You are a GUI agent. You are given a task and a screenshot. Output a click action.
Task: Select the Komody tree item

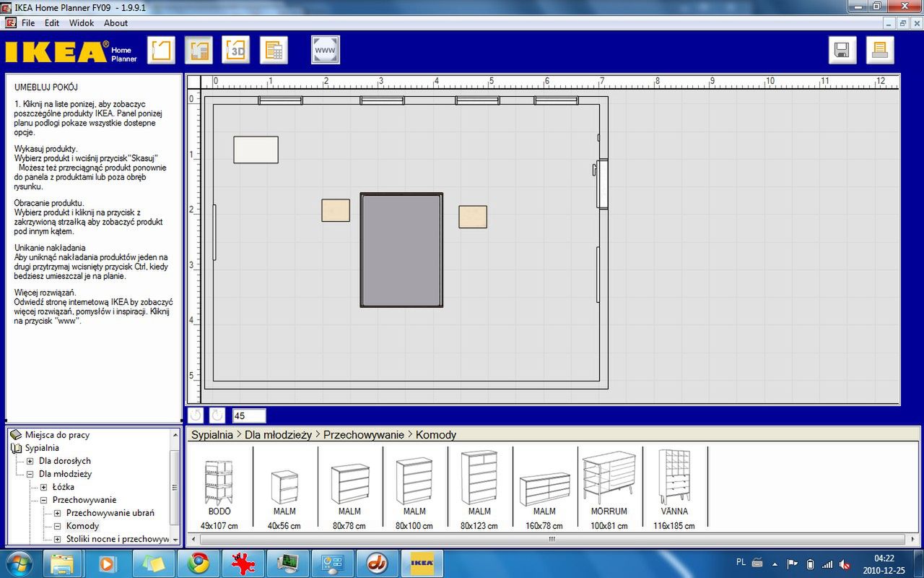[82, 526]
